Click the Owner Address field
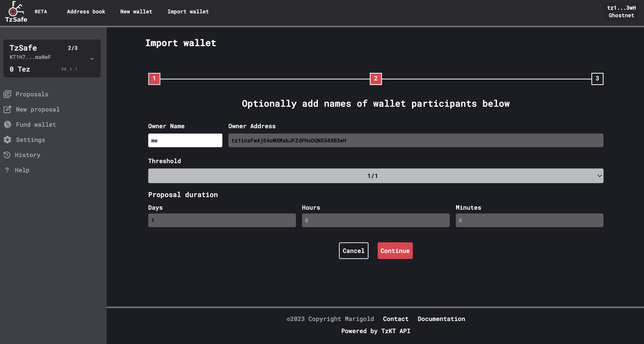This screenshot has height=344, width=644. (416, 140)
